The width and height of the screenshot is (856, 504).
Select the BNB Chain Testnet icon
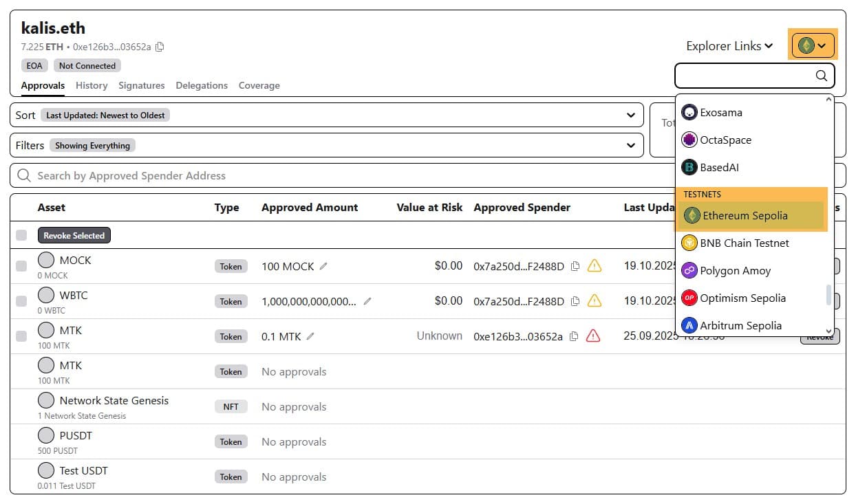click(x=689, y=243)
